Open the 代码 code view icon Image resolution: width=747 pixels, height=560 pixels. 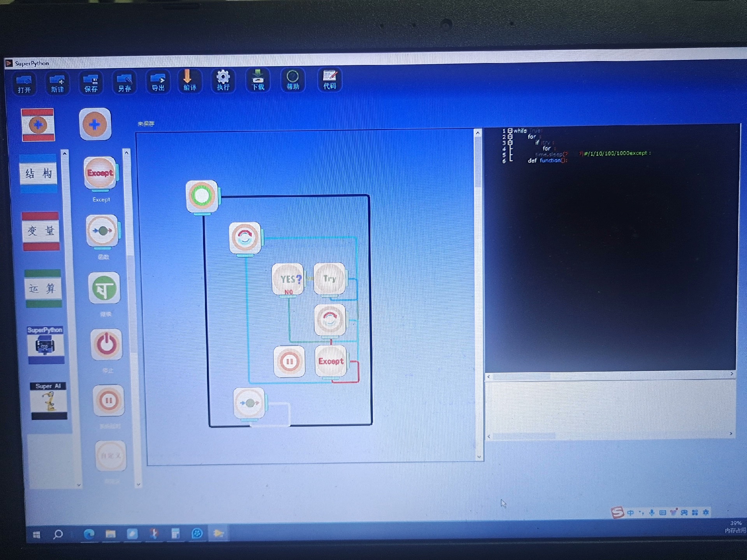point(330,80)
